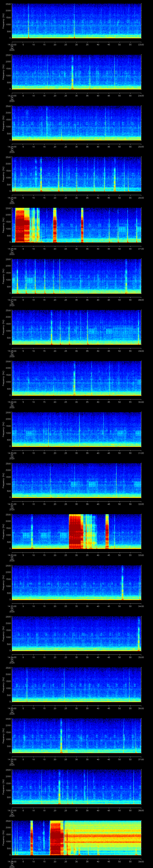Open the 14:22 spectrogram panel
153x868 pixels.
coord(76,21)
